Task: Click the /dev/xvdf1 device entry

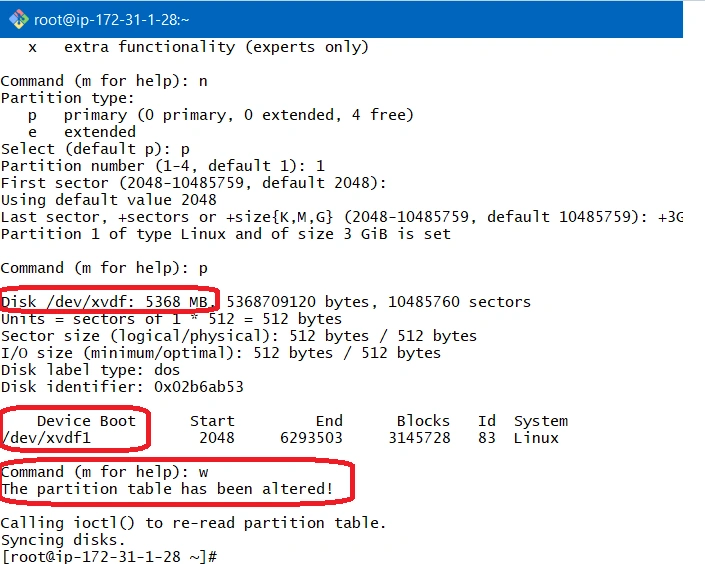Action: (46, 438)
